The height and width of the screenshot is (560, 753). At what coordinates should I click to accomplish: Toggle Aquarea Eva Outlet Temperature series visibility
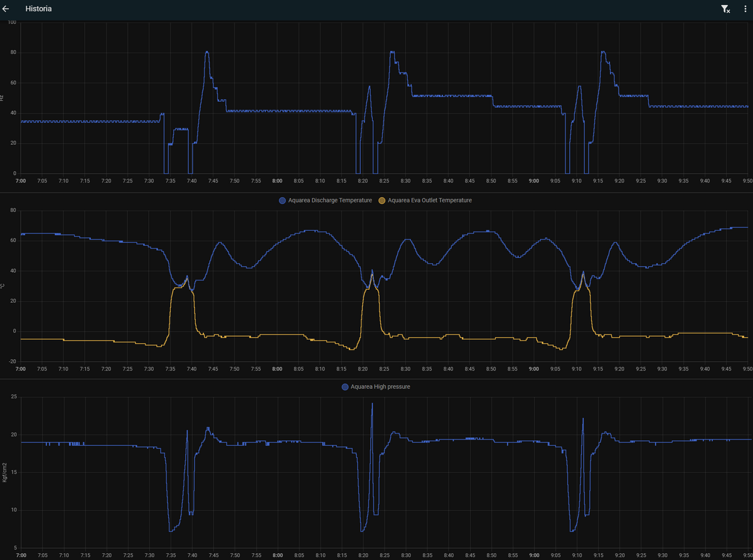click(x=430, y=201)
